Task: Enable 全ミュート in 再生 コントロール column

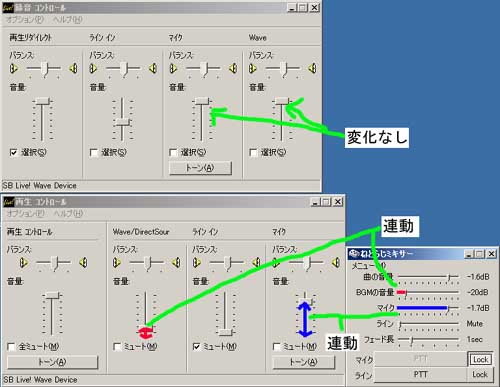Action: click(x=11, y=347)
